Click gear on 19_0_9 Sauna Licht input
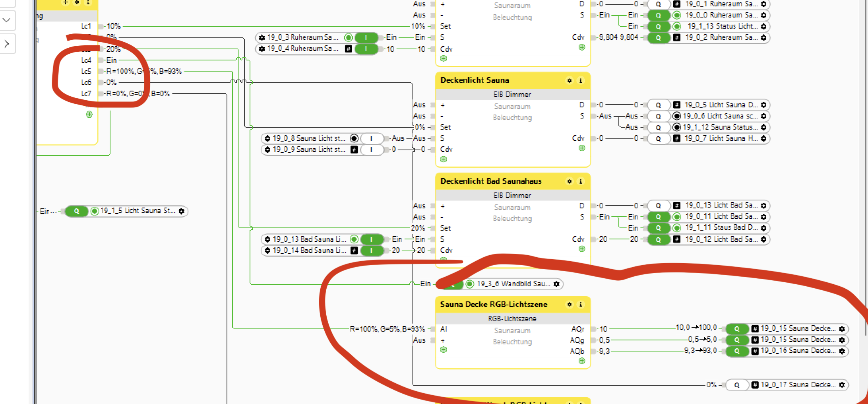The width and height of the screenshot is (868, 404). click(267, 150)
